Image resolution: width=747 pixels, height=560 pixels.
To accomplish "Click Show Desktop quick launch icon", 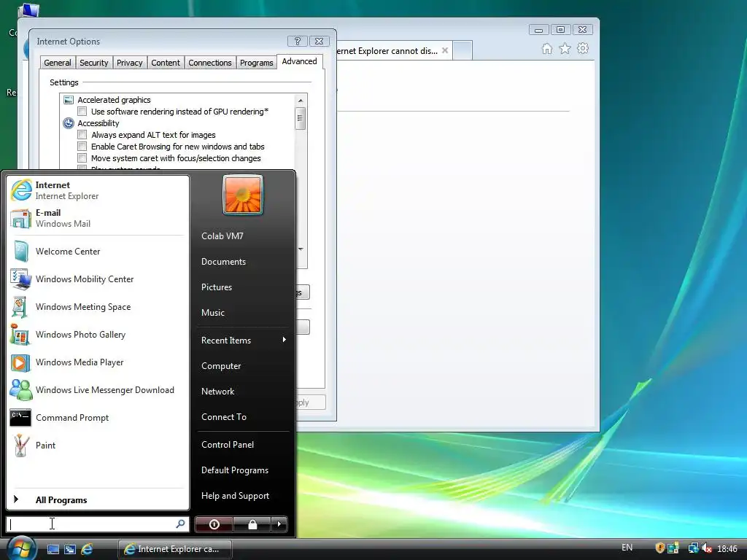I will (53, 549).
